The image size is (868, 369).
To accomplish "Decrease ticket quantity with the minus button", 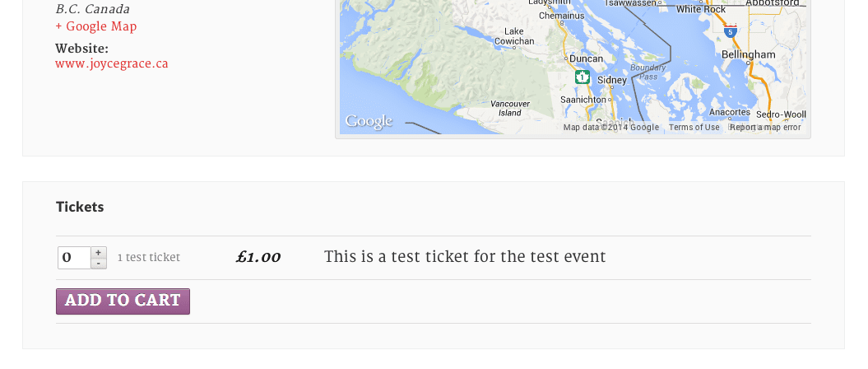I will click(x=99, y=264).
